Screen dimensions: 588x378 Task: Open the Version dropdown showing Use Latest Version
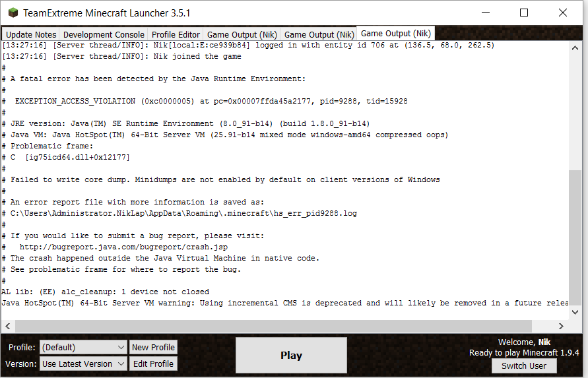click(x=83, y=363)
